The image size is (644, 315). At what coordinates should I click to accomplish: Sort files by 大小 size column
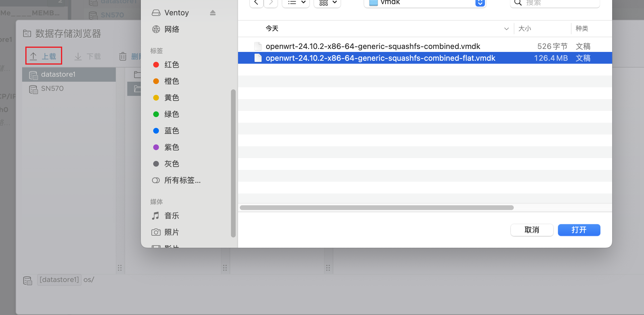pos(525,29)
